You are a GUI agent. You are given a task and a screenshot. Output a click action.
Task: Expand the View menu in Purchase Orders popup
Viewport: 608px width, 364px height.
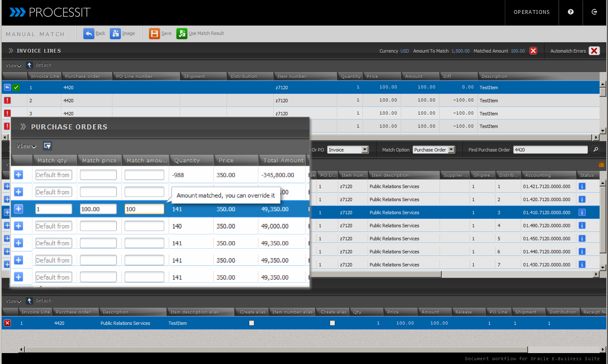[26, 146]
